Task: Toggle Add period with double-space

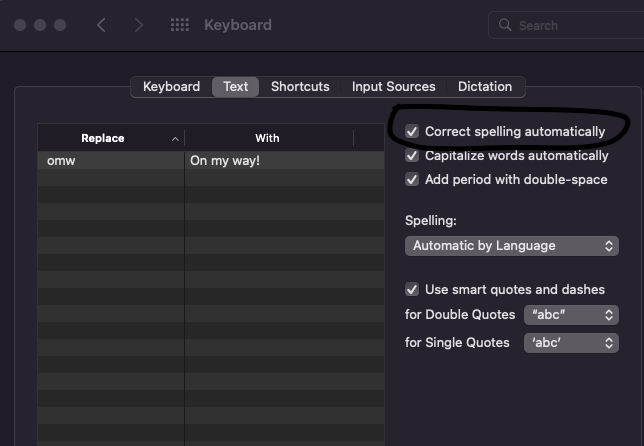Action: 412,180
